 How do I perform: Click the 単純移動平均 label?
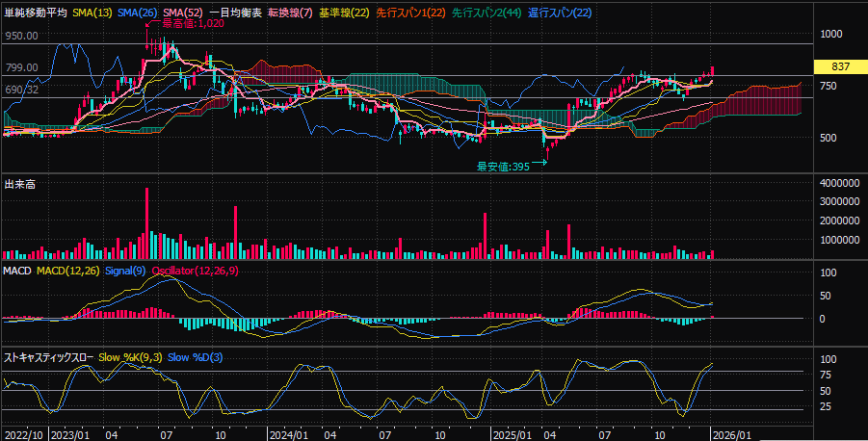coord(36,12)
